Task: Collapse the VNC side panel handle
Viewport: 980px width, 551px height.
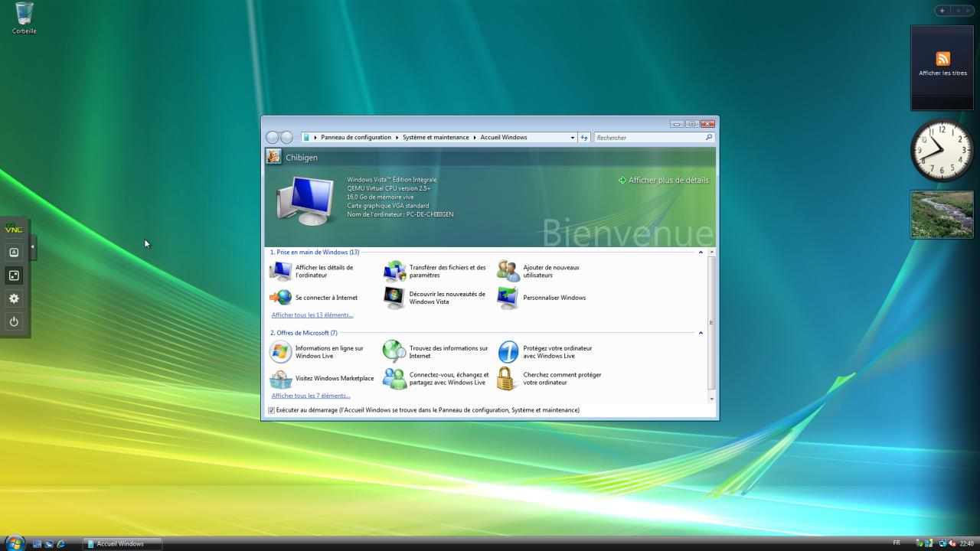Action: tap(33, 246)
